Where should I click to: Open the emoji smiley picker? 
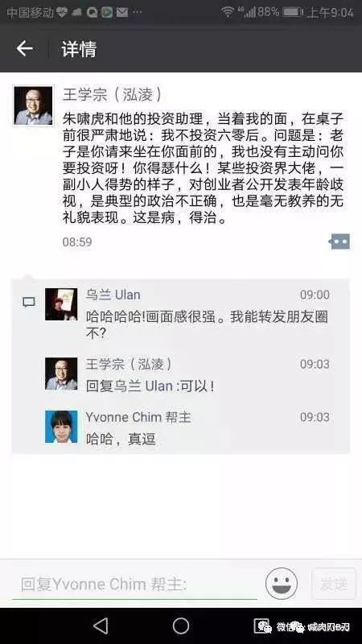tap(282, 584)
